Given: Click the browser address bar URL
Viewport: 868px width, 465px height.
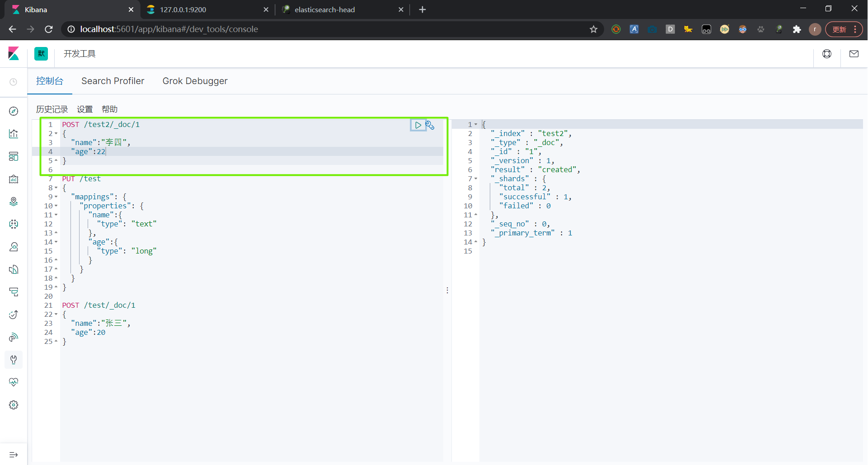Looking at the screenshot, I should point(169,29).
